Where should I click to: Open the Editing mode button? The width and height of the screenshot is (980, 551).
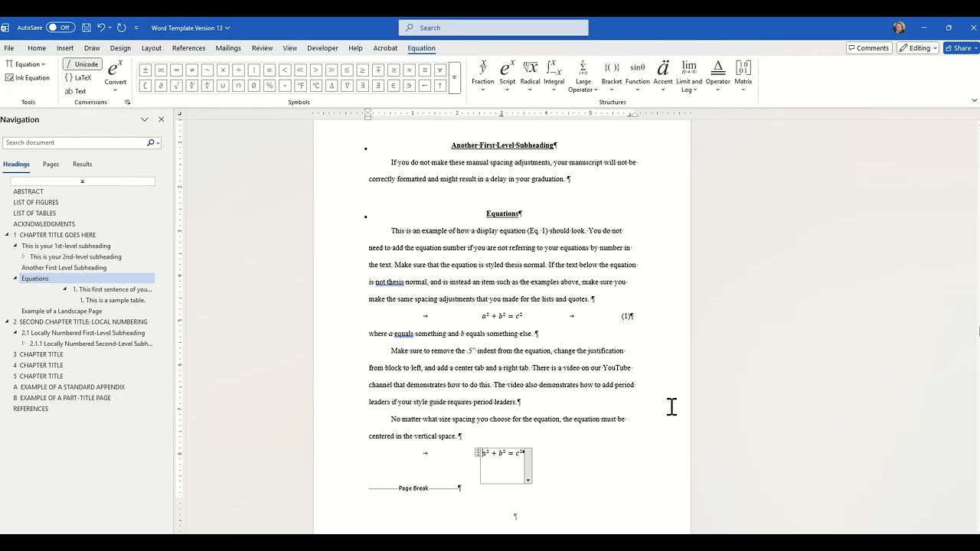coord(919,48)
